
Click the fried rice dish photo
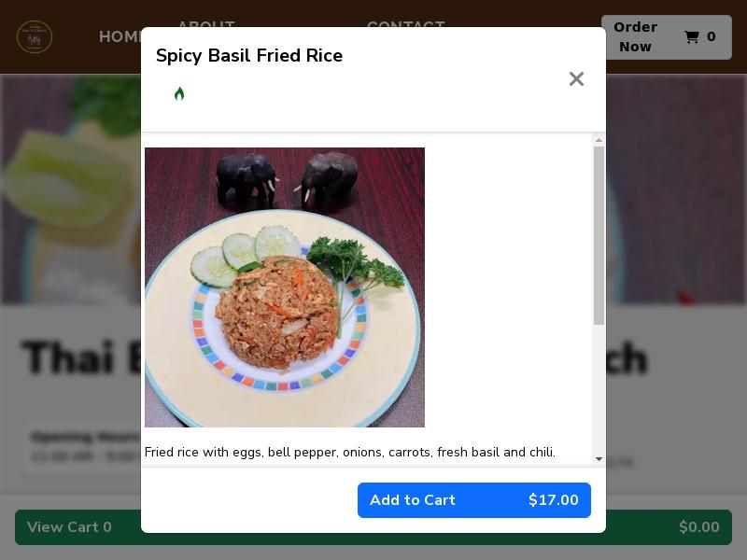pyautogui.click(x=285, y=287)
